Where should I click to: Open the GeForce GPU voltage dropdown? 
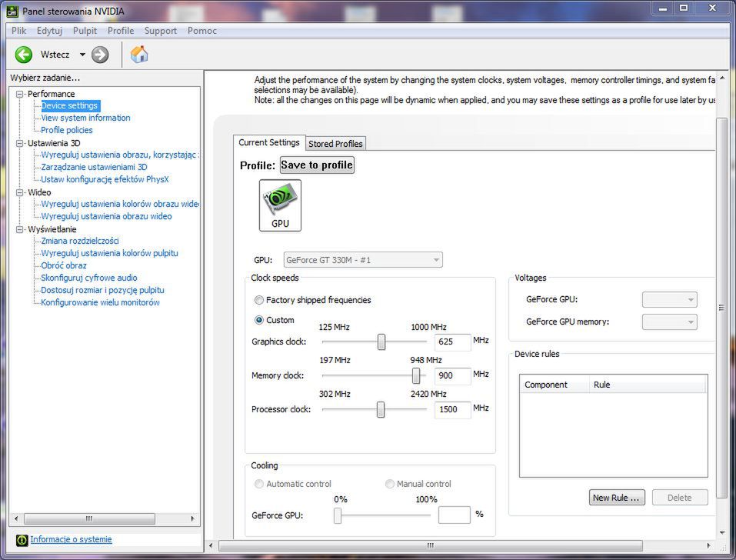pos(669,299)
